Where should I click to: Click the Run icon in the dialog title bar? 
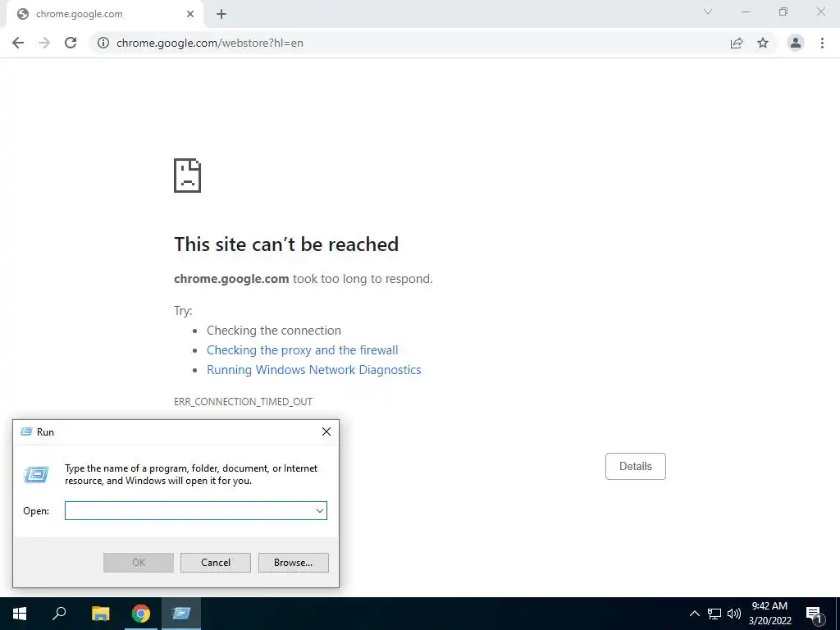(x=26, y=431)
